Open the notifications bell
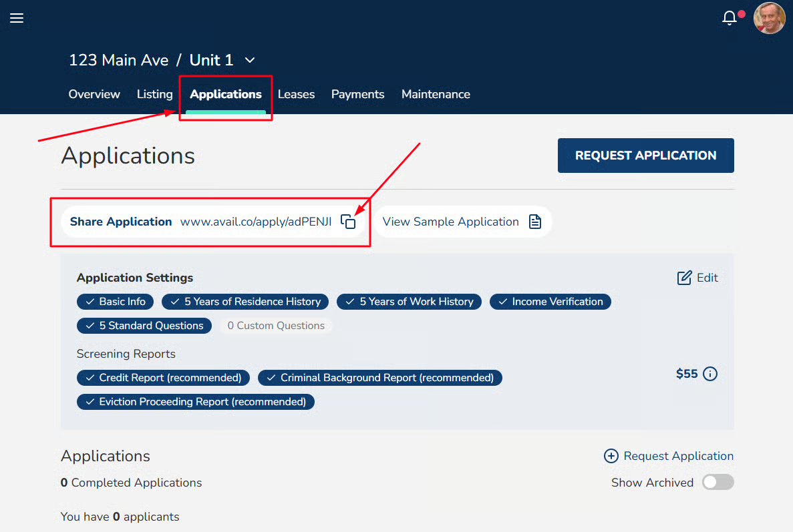793x532 pixels. [x=730, y=18]
